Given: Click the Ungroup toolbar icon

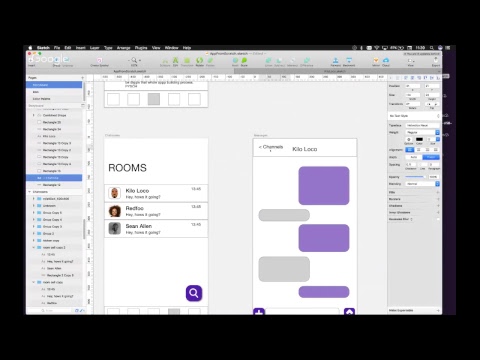Looking at the screenshot, I should click(66, 60).
